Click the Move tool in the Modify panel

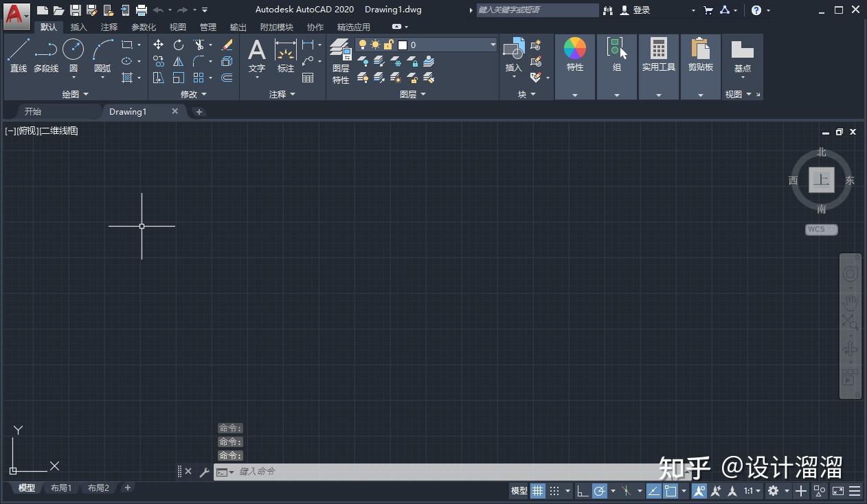158,44
